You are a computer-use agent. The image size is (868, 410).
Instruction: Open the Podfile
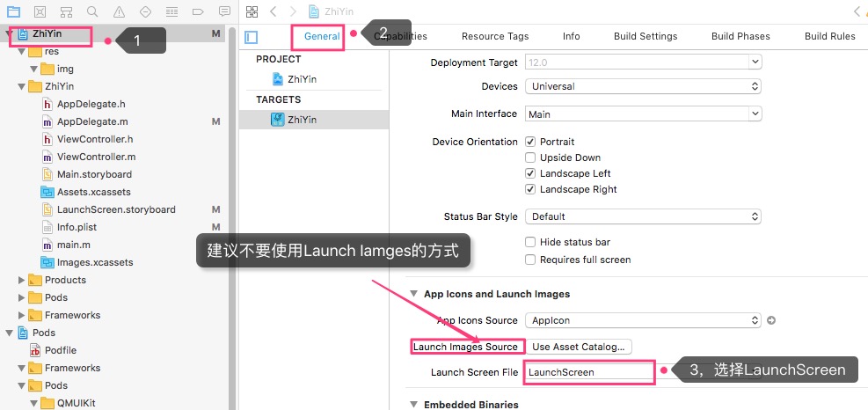click(61, 350)
